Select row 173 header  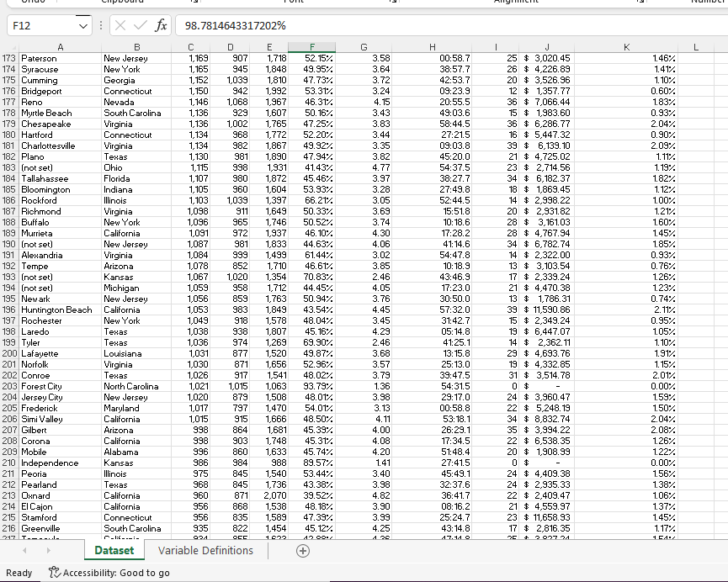[x=9, y=59]
